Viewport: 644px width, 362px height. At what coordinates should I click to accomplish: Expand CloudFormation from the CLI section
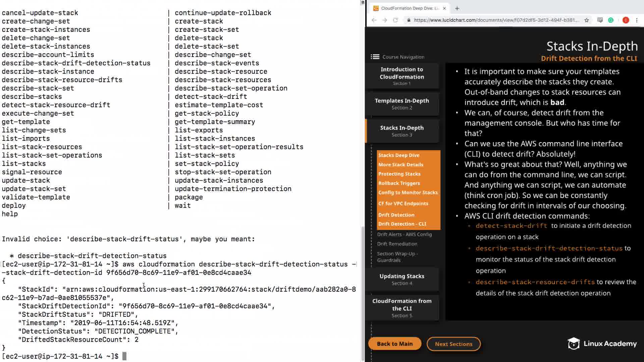pyautogui.click(x=402, y=308)
